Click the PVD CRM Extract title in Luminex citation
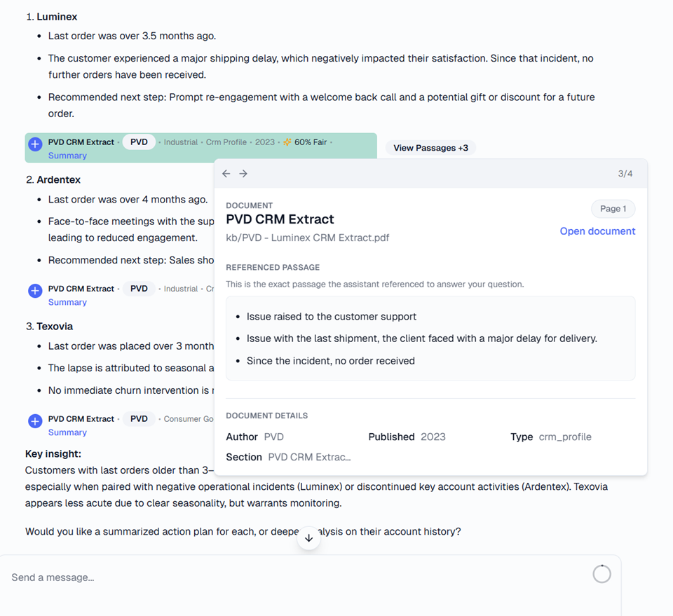673x616 pixels. coord(81,142)
